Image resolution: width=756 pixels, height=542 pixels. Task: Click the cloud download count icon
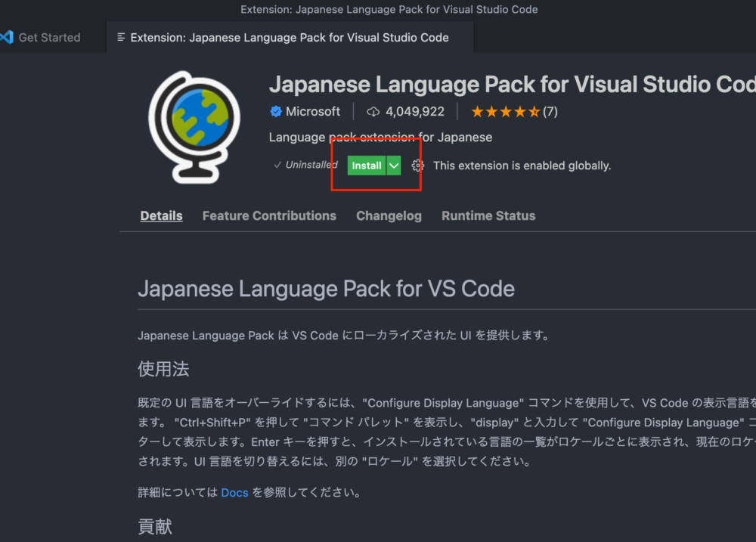373,112
